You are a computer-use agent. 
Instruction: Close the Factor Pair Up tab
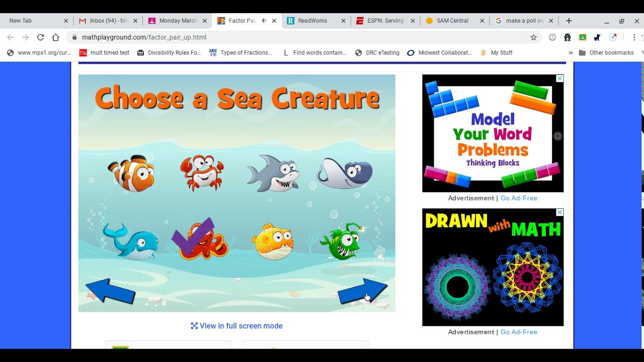coord(274,21)
